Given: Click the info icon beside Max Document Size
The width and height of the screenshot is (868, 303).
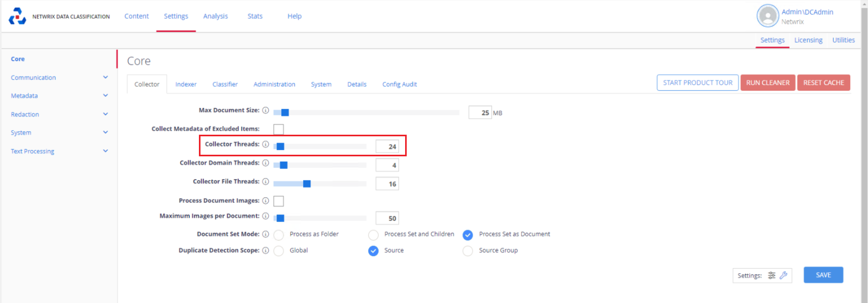Looking at the screenshot, I should tap(266, 110).
